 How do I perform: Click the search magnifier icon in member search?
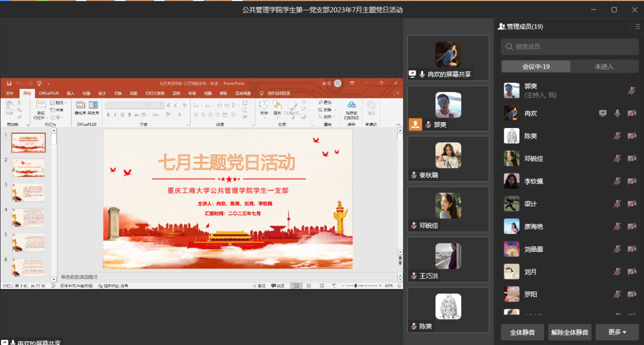click(x=509, y=47)
